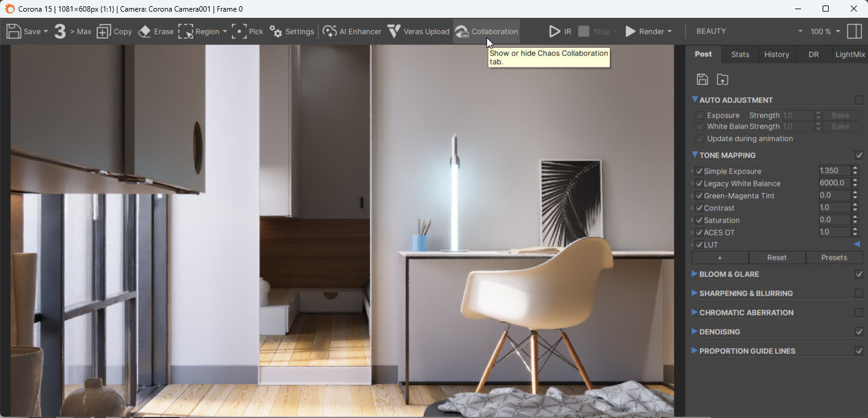Expand the CHROMATIC ABERRATION section
This screenshot has height=418, width=868.
click(695, 312)
